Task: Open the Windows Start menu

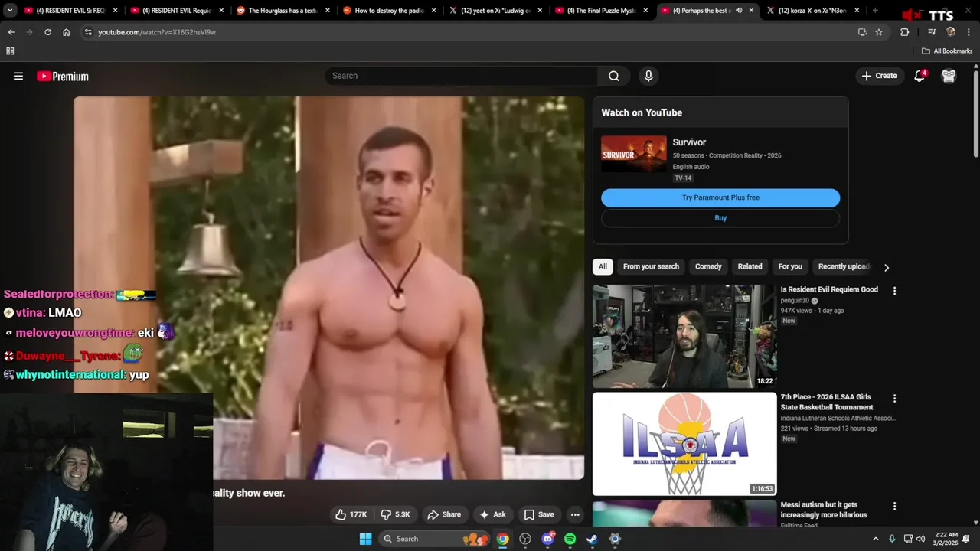Action: (366, 539)
